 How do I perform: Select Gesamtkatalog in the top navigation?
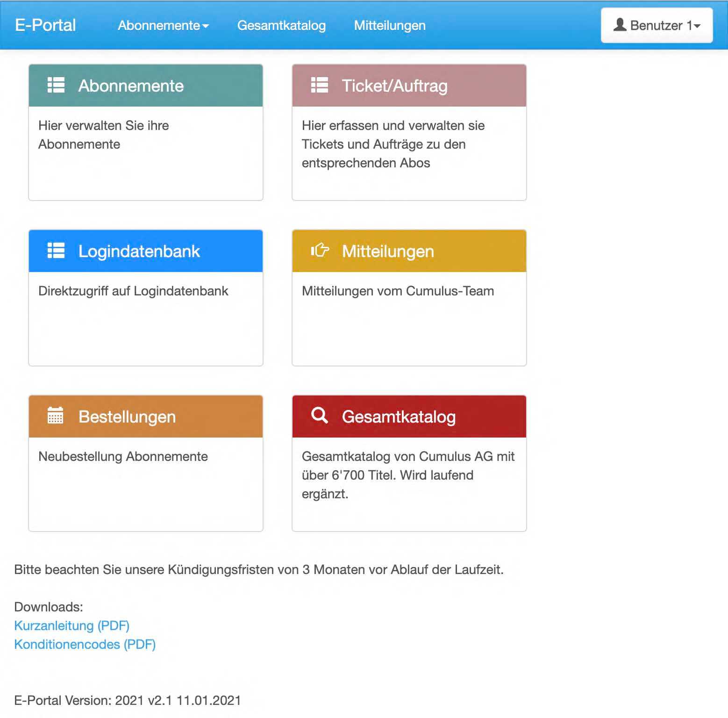pyautogui.click(x=282, y=26)
